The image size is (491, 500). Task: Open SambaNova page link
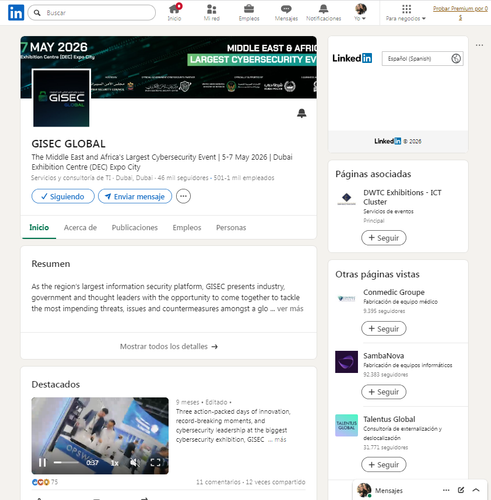(x=384, y=356)
